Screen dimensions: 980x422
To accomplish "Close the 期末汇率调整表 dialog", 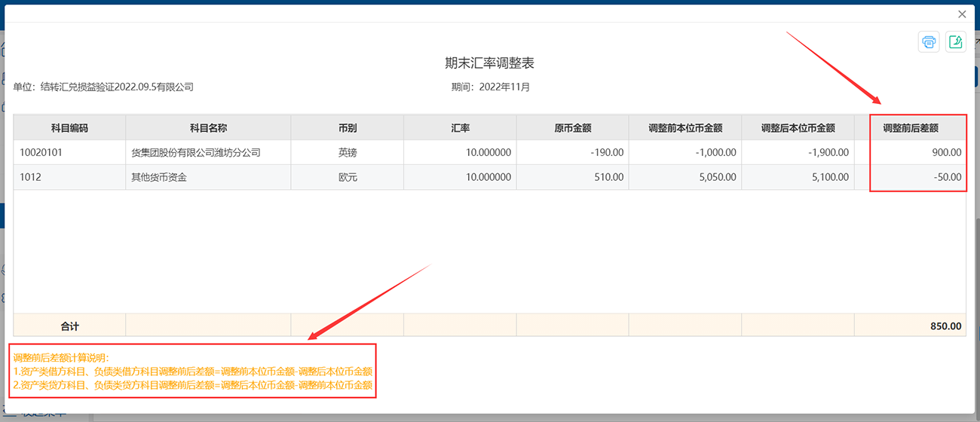I will (962, 14).
